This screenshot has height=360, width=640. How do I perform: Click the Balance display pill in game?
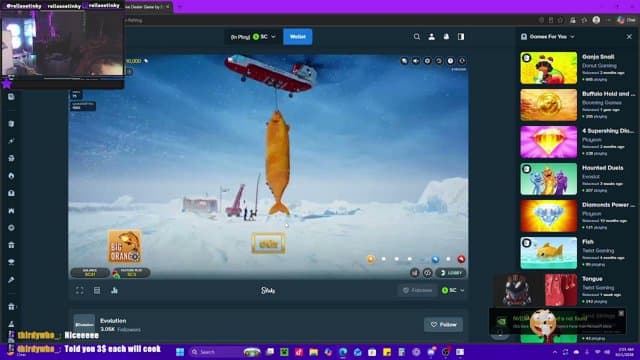point(90,273)
